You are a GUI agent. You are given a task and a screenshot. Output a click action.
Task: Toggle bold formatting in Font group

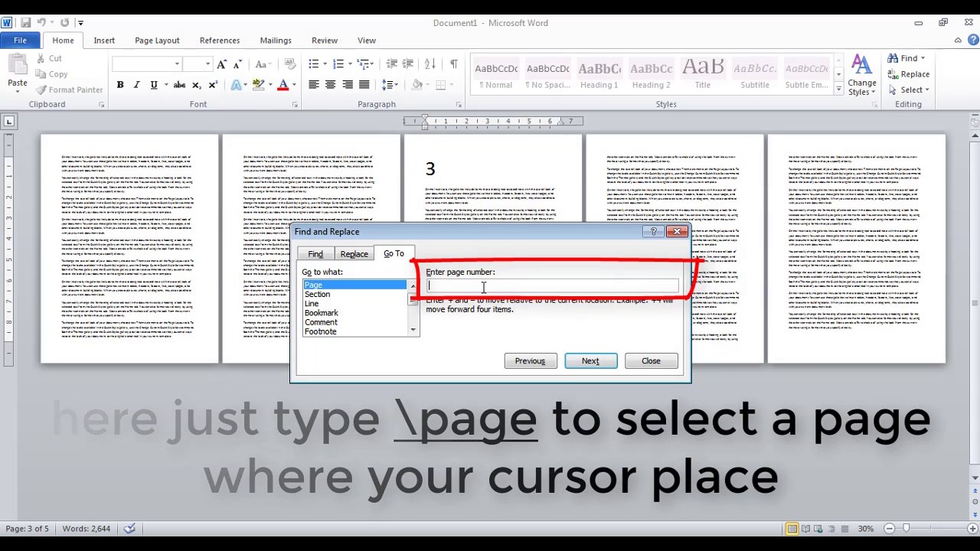pos(120,85)
